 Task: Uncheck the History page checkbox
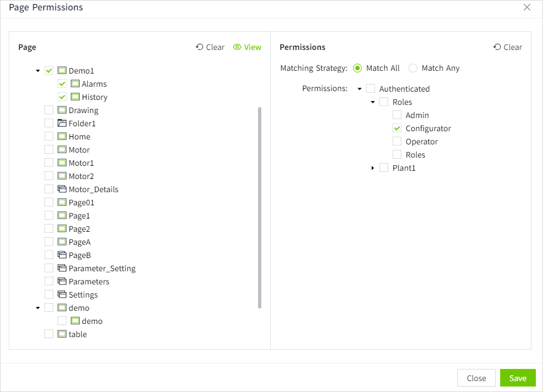62,97
